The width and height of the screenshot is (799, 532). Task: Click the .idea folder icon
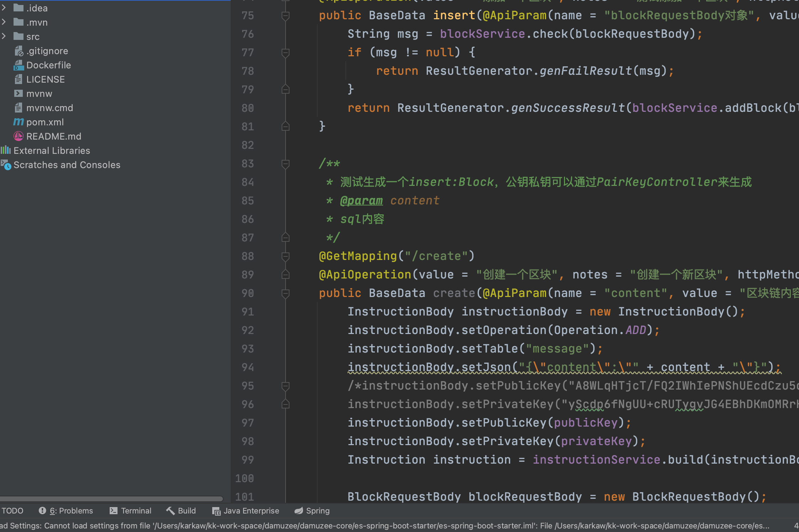(x=19, y=7)
